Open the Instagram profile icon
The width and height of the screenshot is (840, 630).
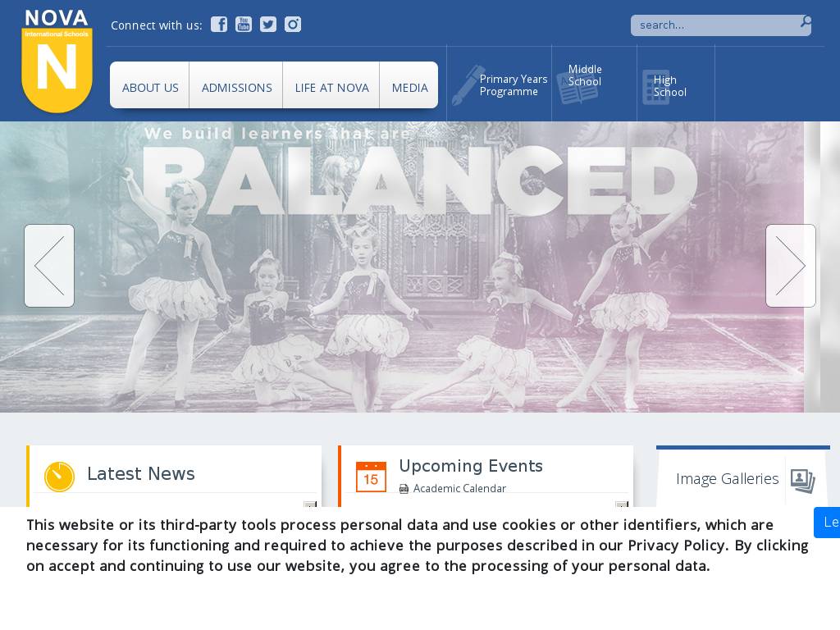pos(293,25)
